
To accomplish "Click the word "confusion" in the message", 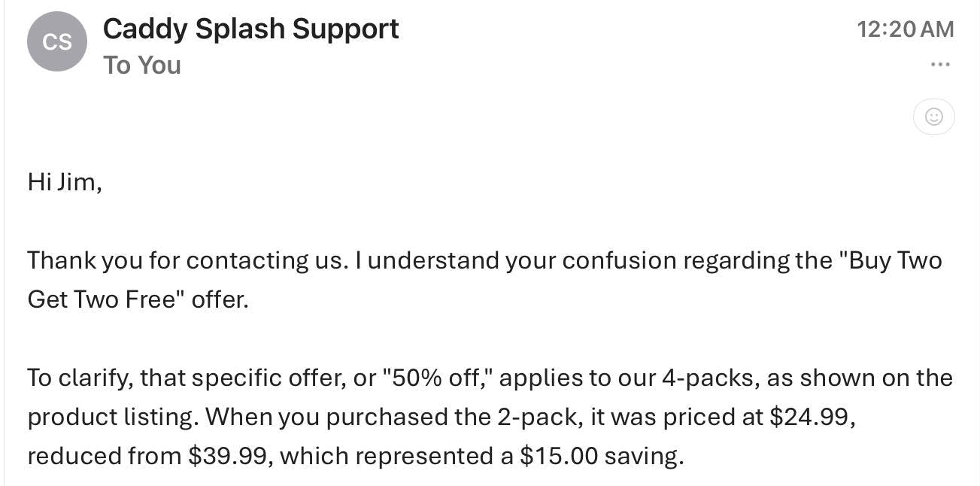I will click(619, 260).
